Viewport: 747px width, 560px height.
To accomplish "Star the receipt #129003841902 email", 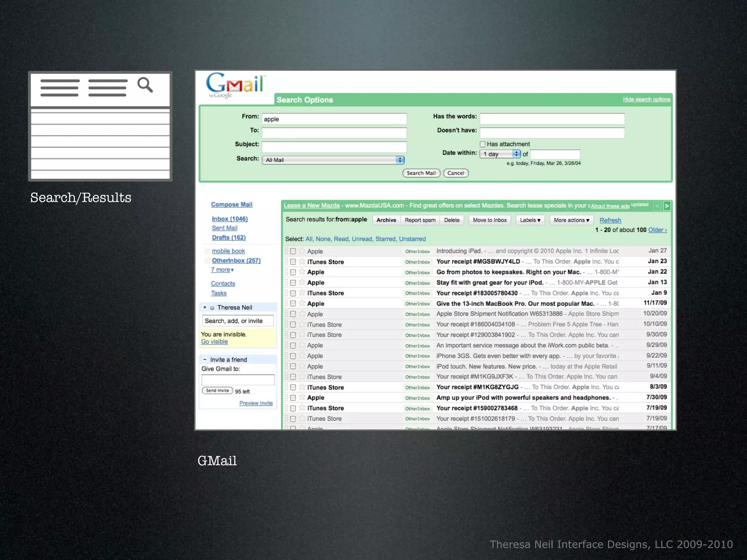I will pos(302,335).
